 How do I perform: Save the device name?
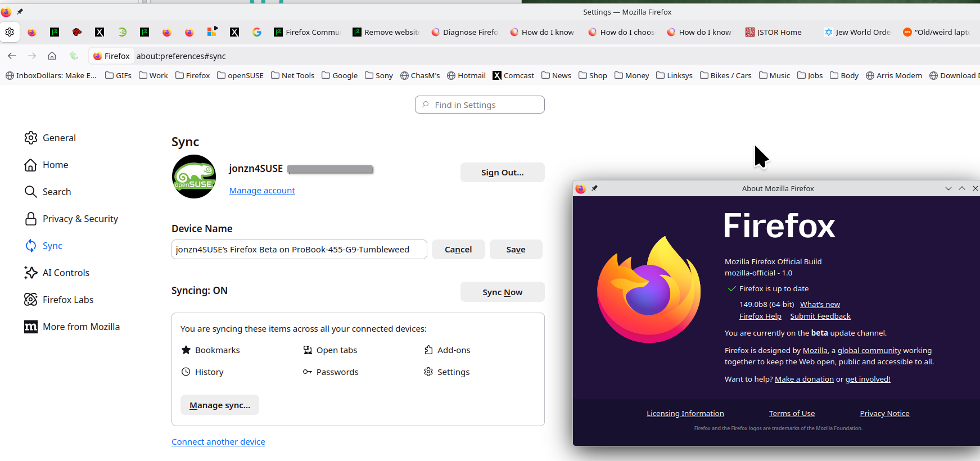click(x=516, y=250)
